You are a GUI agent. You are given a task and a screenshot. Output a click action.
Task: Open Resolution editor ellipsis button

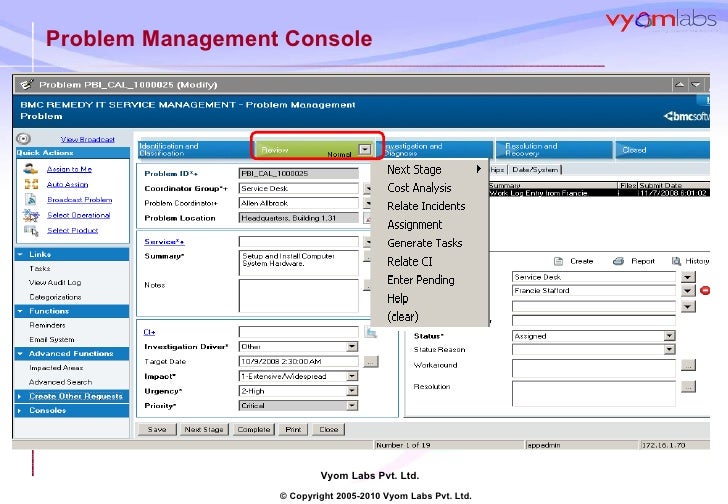click(x=689, y=387)
